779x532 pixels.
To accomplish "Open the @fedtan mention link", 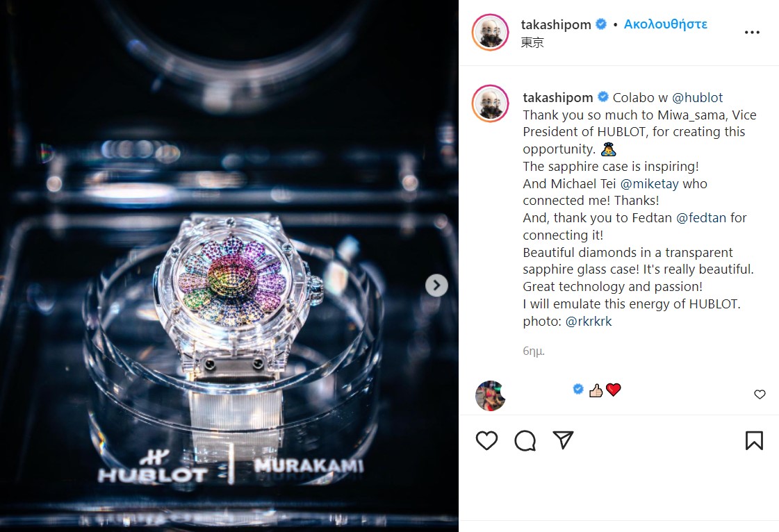I will [x=701, y=218].
